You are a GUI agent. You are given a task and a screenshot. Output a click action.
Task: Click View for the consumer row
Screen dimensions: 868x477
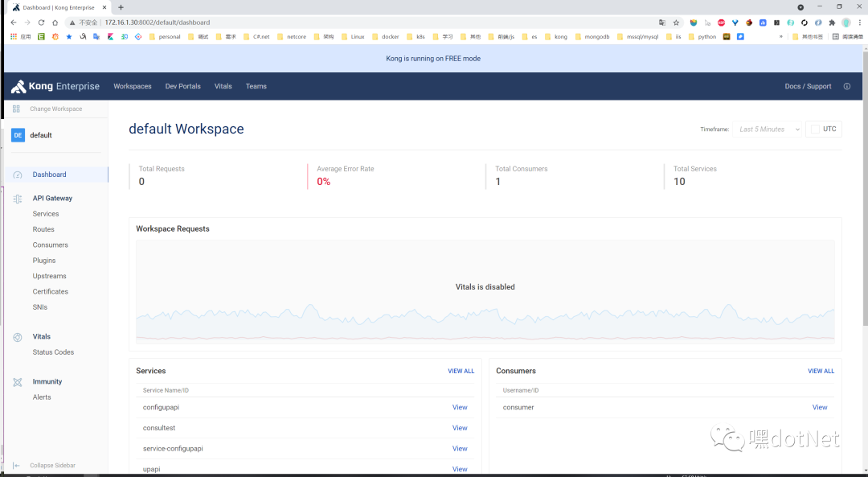pyautogui.click(x=820, y=407)
